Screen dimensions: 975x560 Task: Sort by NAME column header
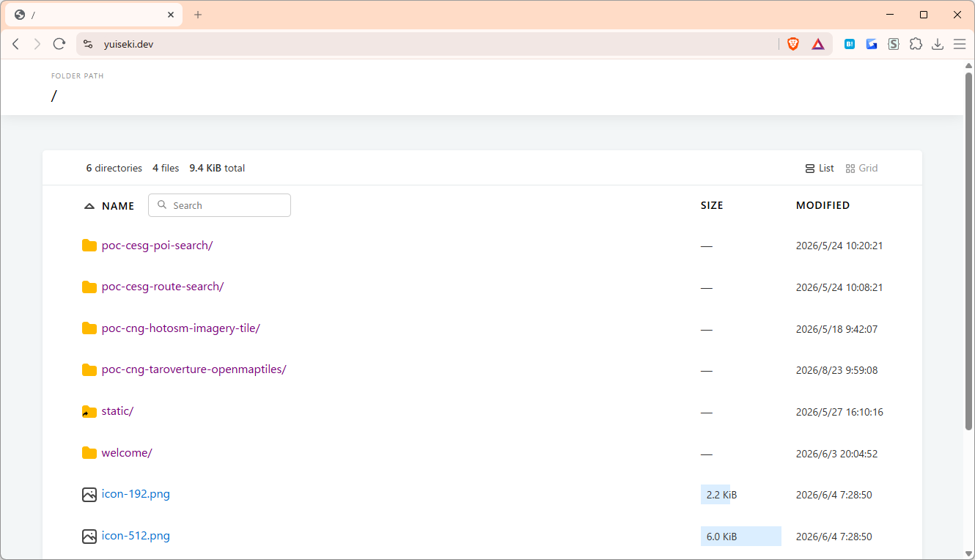[118, 206]
